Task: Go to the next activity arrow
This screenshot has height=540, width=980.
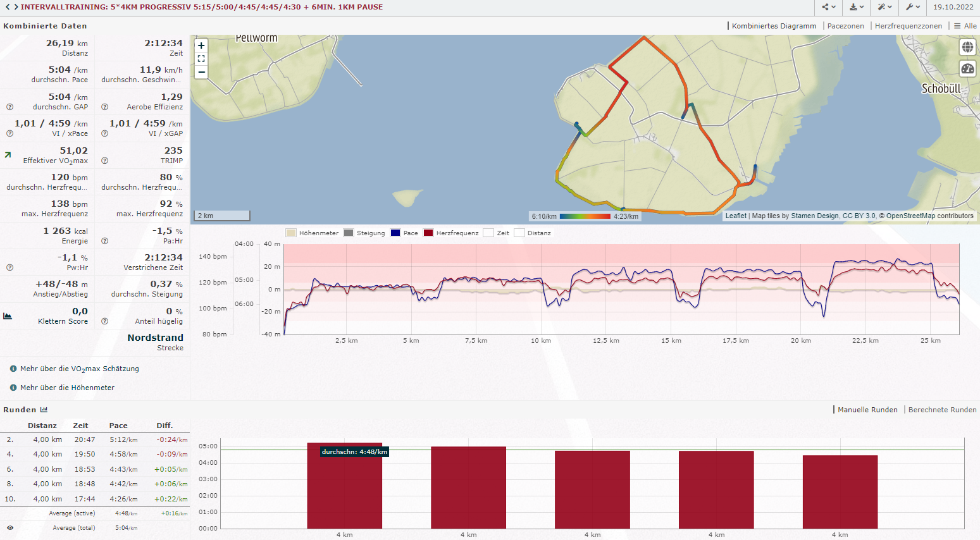Action: [15, 7]
